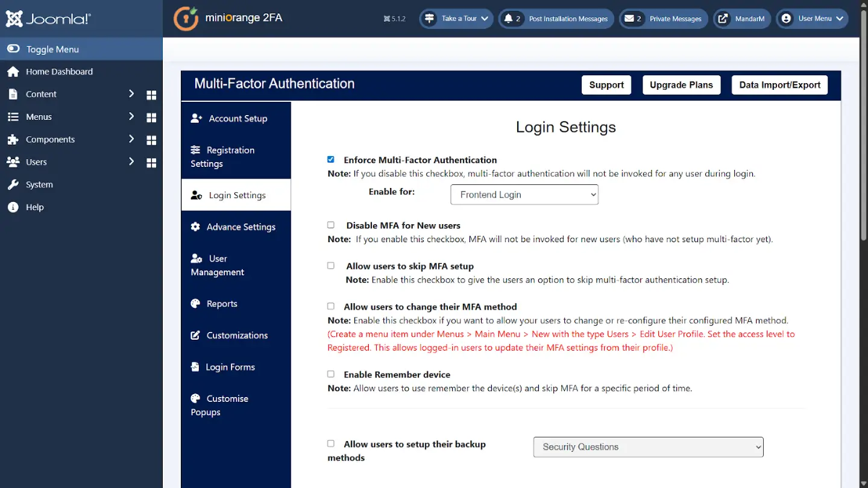
Task: Uncheck Enforce Multi-Factor Authentication checkbox
Action: click(x=331, y=160)
